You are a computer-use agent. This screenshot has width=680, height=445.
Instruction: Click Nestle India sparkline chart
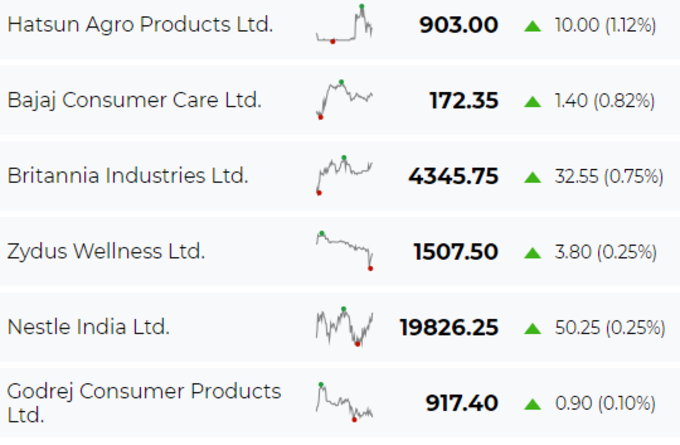pyautogui.click(x=344, y=327)
